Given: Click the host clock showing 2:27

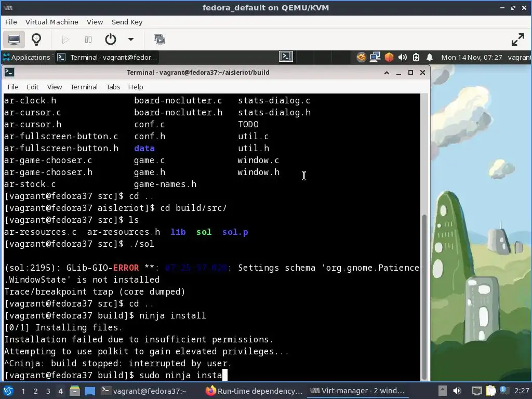Looking at the screenshot, I should (x=522, y=391).
